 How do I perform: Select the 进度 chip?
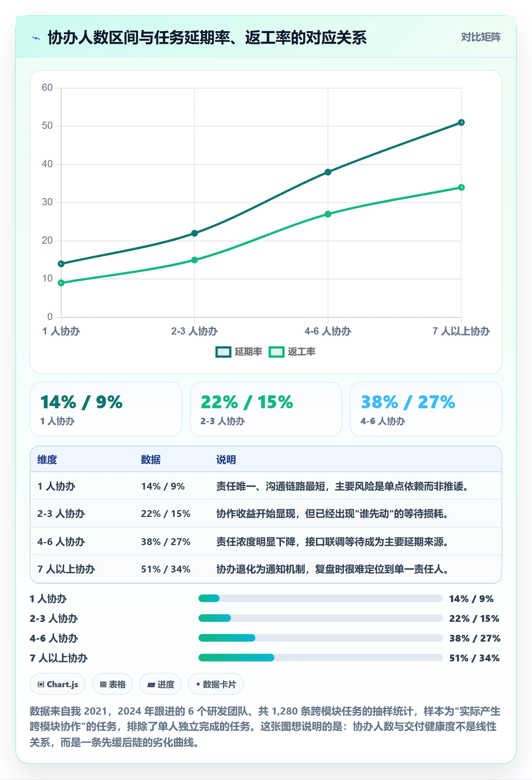coord(160,684)
